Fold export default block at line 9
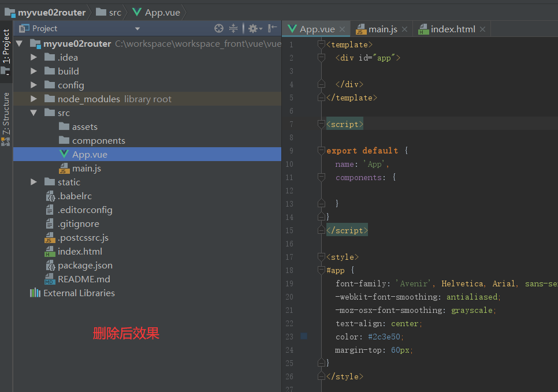This screenshot has width=558, height=392. click(321, 151)
